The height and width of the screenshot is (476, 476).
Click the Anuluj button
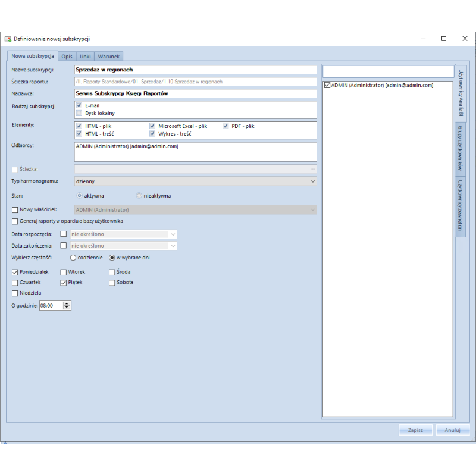[x=453, y=430]
